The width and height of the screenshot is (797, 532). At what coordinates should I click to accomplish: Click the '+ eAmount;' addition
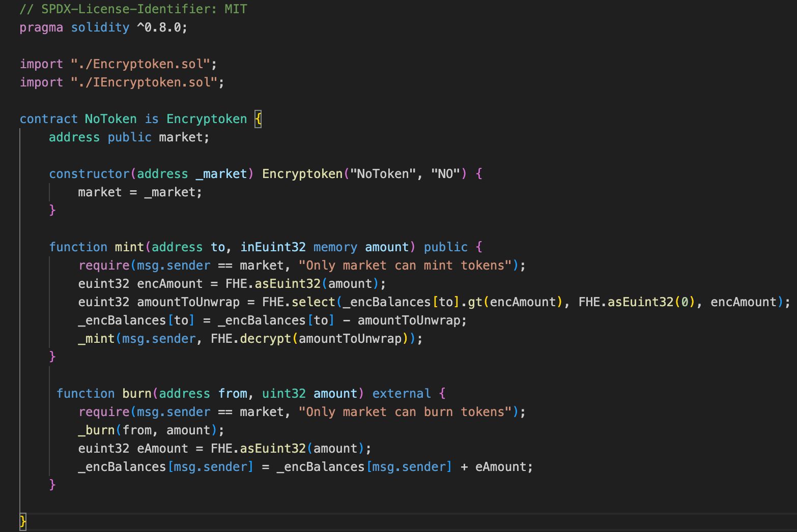coord(497,466)
